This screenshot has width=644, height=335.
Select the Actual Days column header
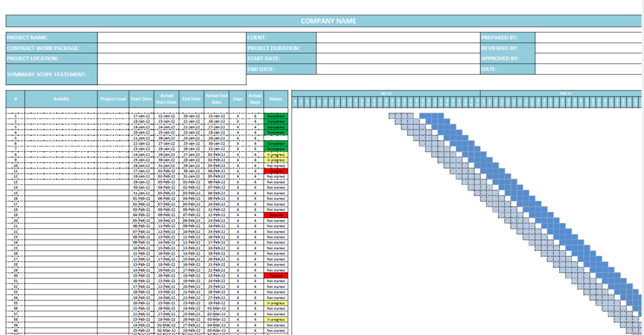pos(255,99)
